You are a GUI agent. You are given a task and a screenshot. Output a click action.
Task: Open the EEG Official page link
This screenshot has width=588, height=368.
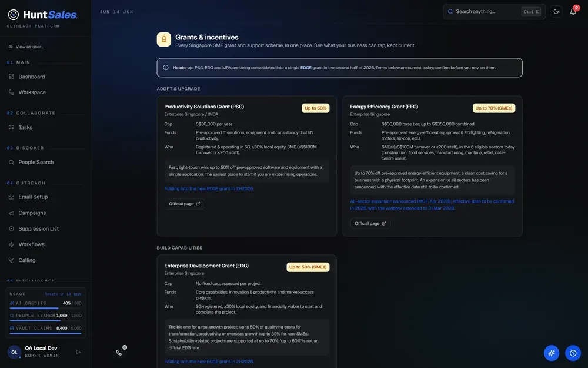tap(370, 223)
